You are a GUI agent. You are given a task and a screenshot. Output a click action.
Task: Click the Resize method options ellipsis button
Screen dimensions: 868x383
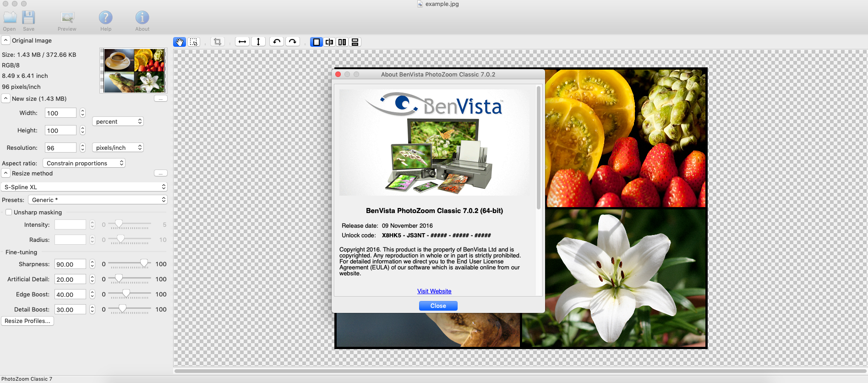tap(161, 173)
